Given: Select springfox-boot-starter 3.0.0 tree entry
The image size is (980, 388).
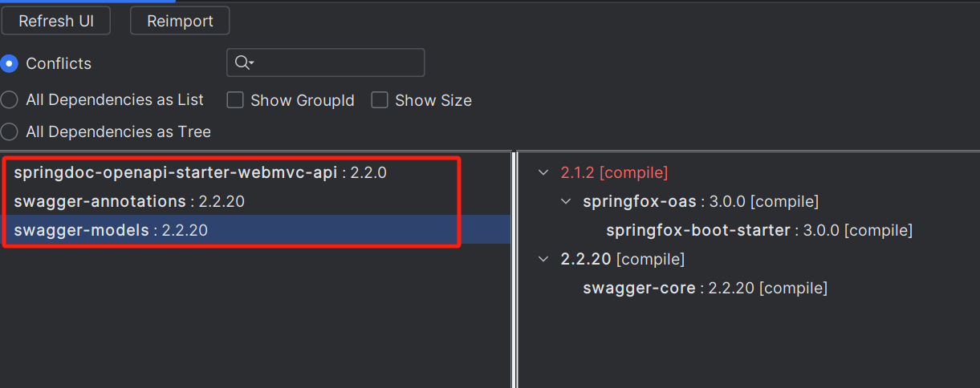Looking at the screenshot, I should [x=759, y=230].
